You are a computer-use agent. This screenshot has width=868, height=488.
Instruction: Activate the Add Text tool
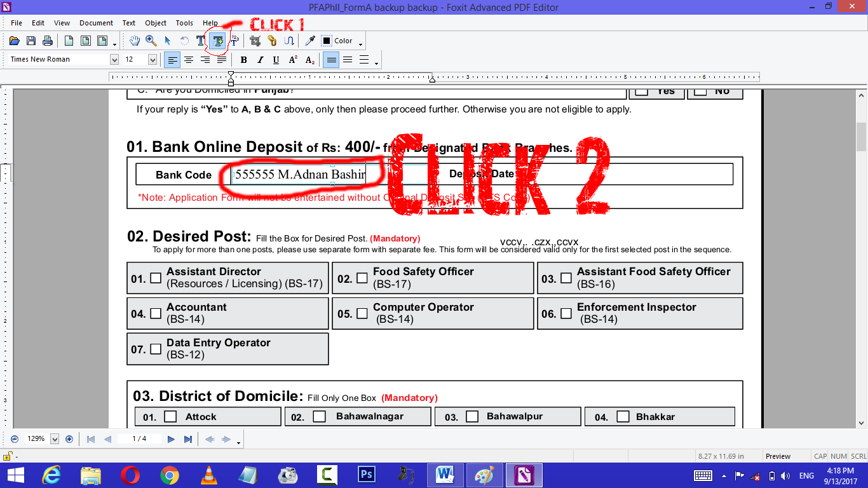pos(216,41)
